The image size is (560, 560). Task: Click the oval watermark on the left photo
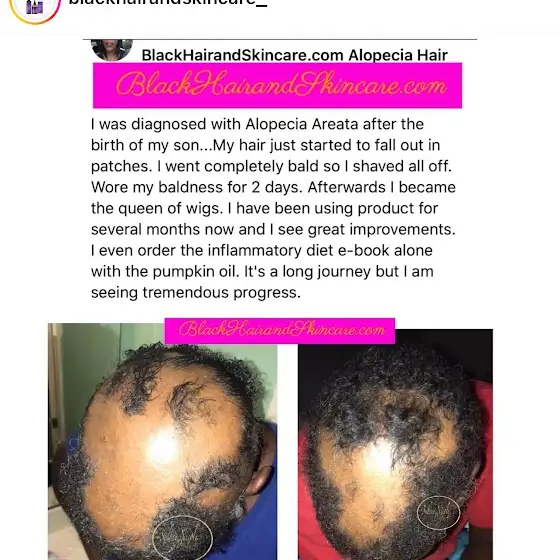click(x=182, y=538)
